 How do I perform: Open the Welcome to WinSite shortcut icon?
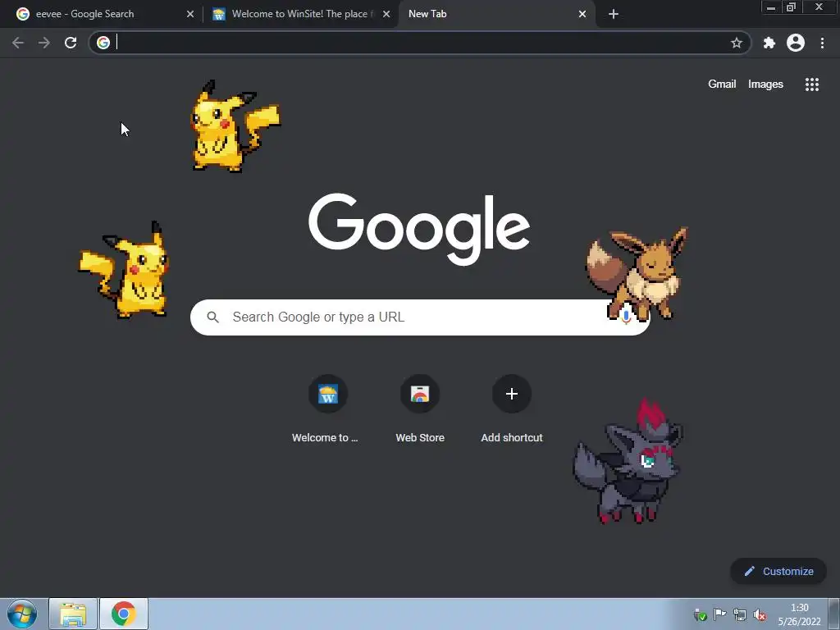[x=328, y=394]
